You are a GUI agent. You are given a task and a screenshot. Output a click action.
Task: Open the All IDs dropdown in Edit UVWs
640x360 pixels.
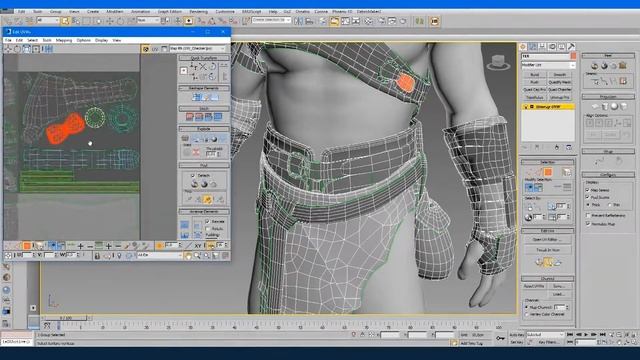[160, 255]
